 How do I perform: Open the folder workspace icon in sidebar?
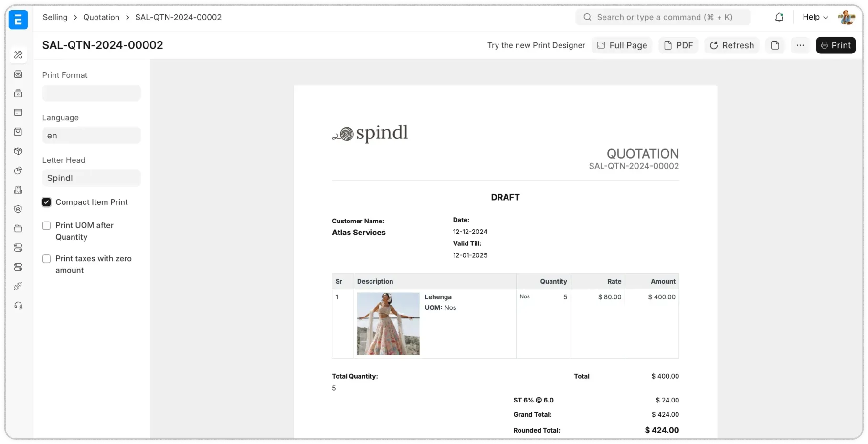(x=18, y=228)
